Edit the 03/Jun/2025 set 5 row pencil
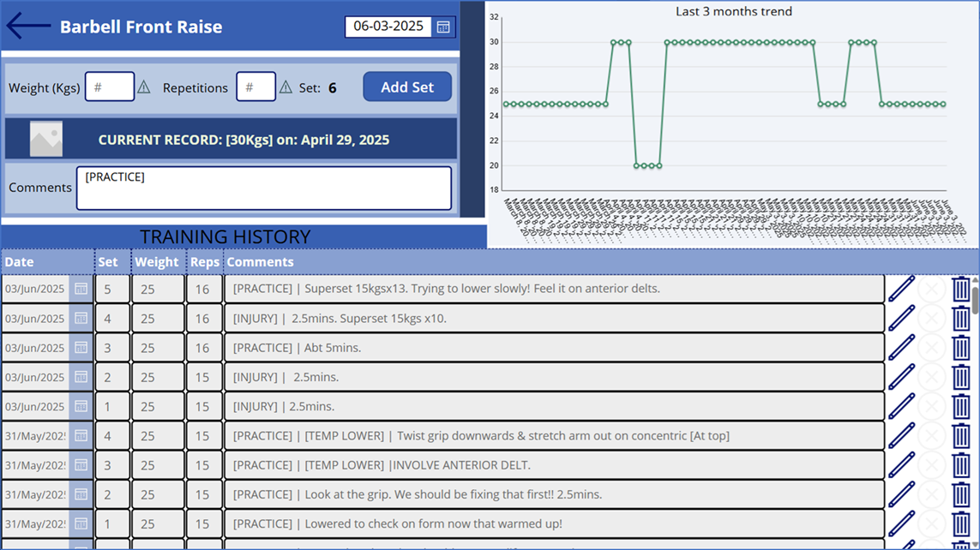 click(901, 289)
